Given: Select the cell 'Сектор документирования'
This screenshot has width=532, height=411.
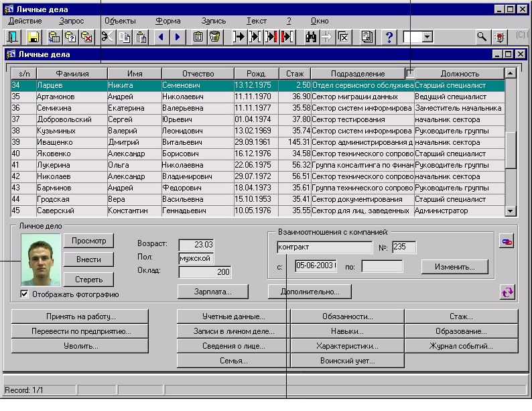Looking at the screenshot, I should click(362, 199).
